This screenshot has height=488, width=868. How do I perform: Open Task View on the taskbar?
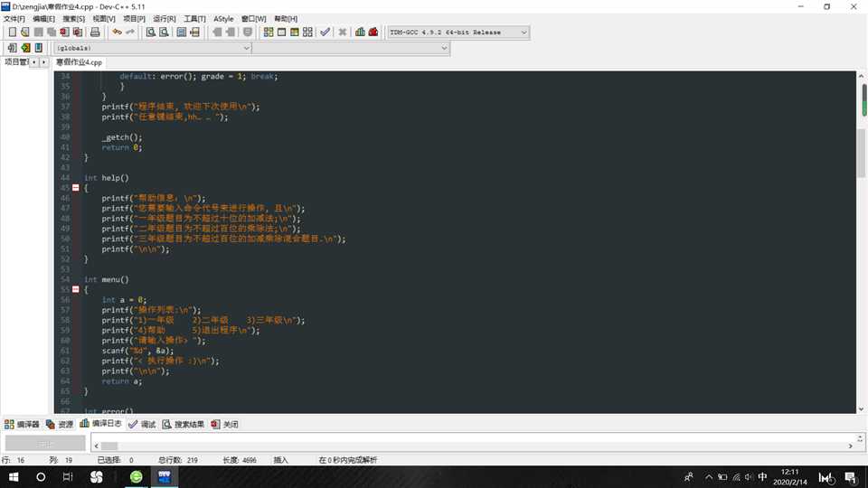68,477
